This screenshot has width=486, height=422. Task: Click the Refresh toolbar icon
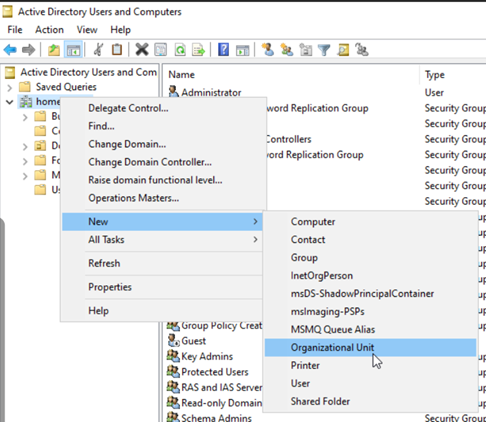pyautogui.click(x=180, y=50)
